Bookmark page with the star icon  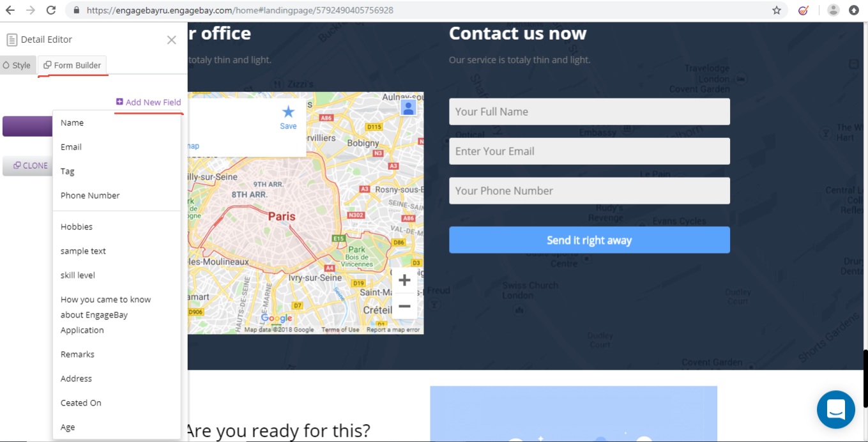pyautogui.click(x=777, y=10)
